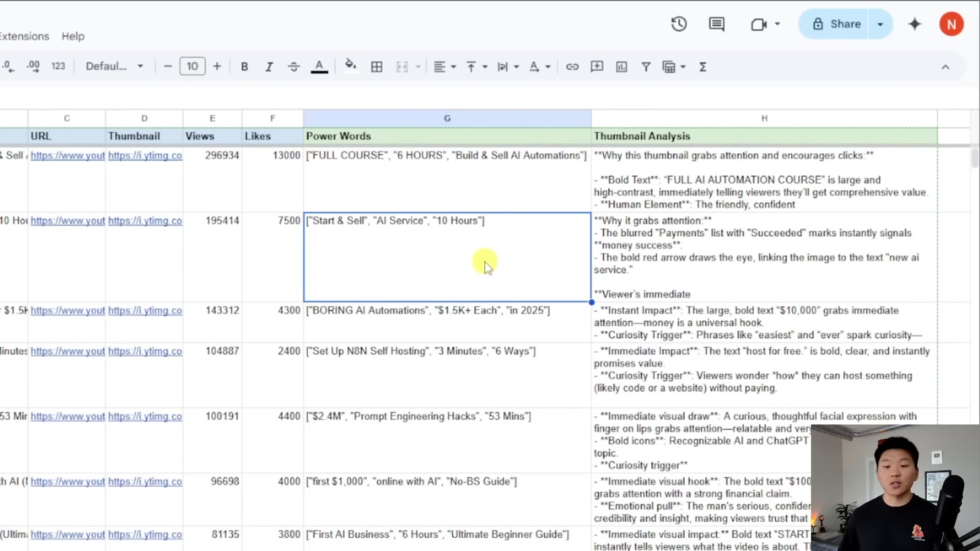Select the likes cell showing 13000

[x=273, y=179]
